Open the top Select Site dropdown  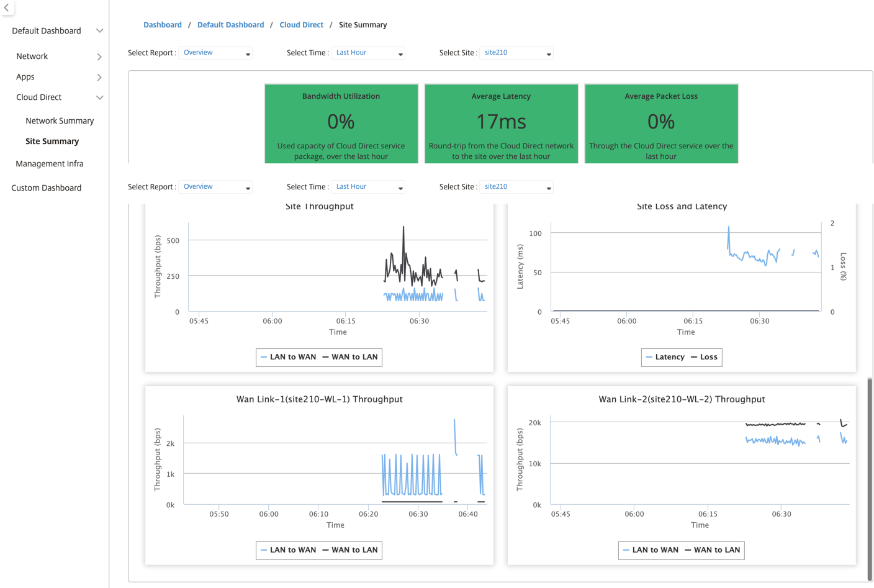(516, 53)
